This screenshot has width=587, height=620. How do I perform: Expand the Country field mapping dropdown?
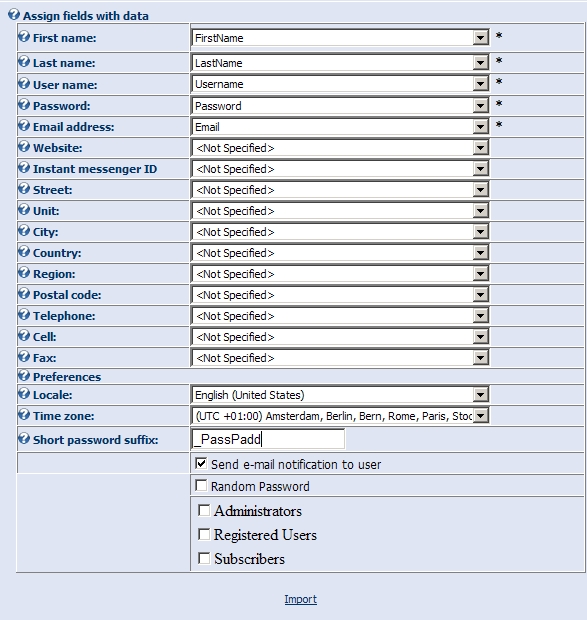click(340, 253)
